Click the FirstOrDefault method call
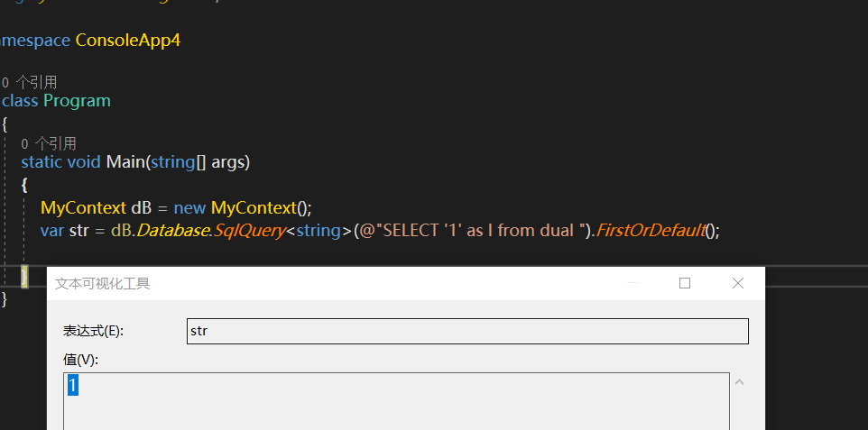 pos(651,230)
